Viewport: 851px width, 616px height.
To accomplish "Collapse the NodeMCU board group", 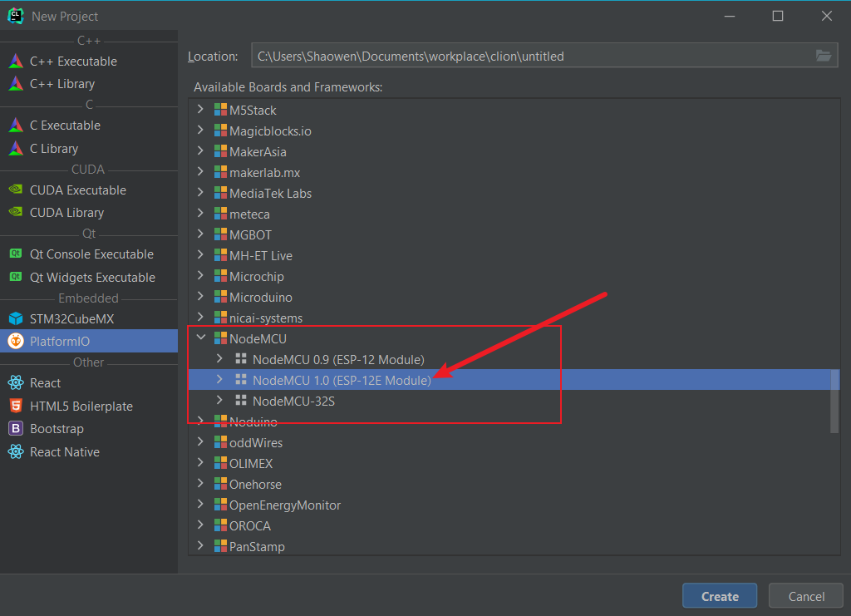I will pyautogui.click(x=200, y=338).
